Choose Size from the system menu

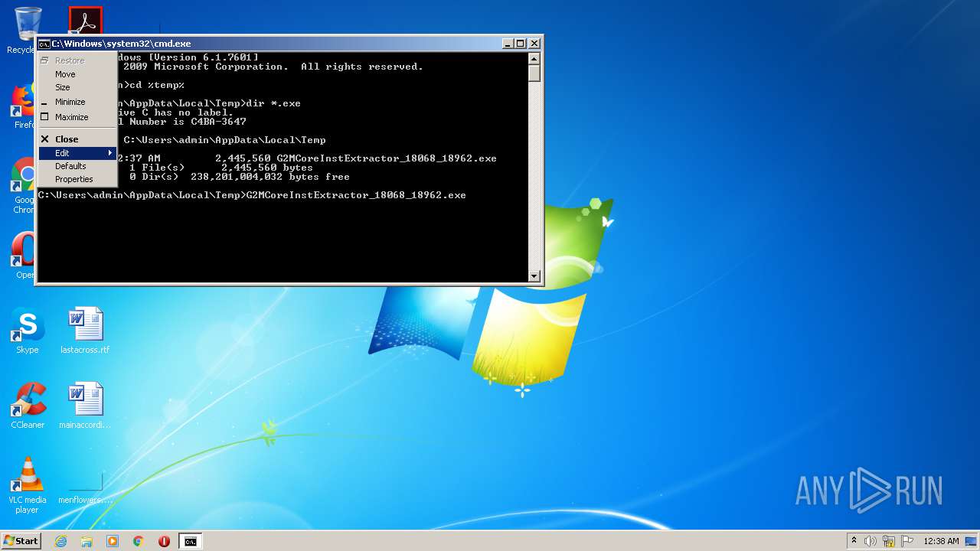77,87
